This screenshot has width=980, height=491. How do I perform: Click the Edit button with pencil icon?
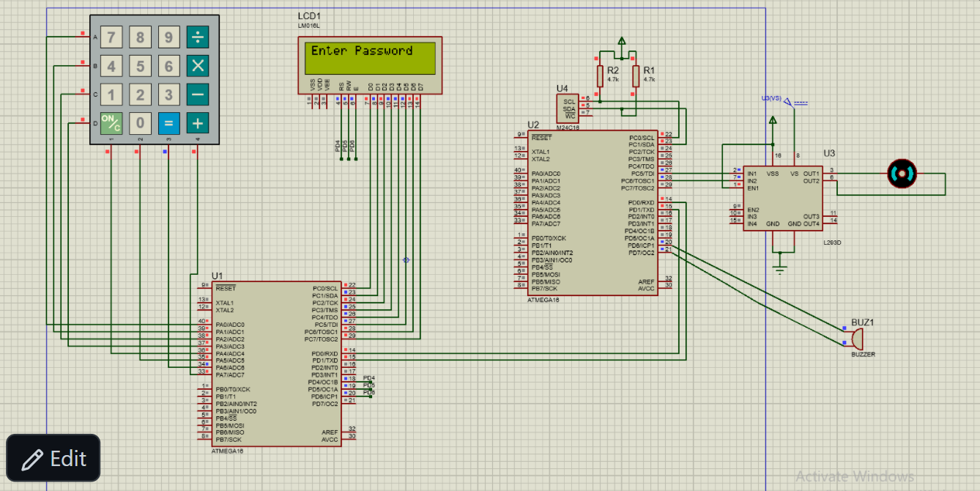click(53, 459)
